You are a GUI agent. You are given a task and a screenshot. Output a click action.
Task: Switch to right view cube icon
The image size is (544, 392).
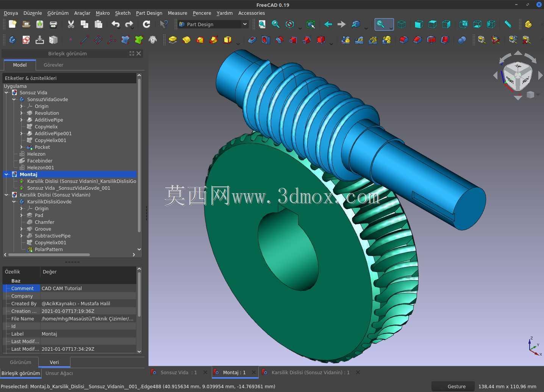click(x=446, y=24)
